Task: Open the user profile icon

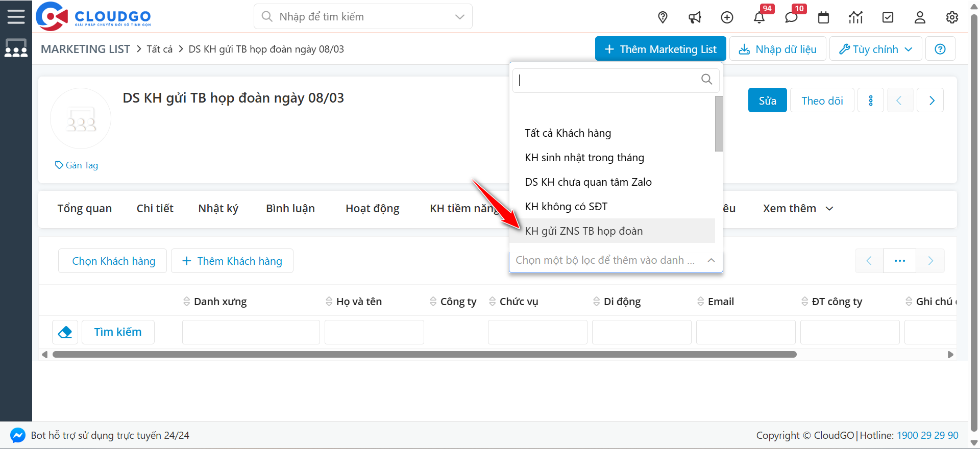Action: [920, 17]
